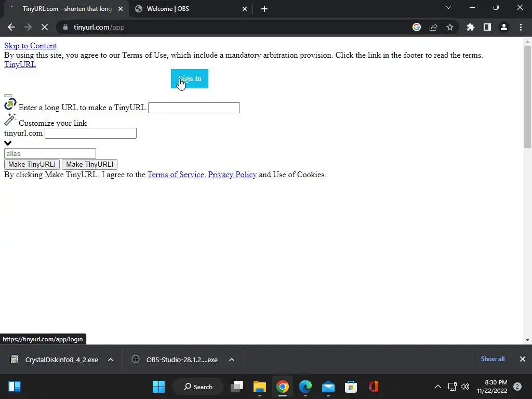The height and width of the screenshot is (399, 532).
Task: Click the blue Sign In button
Action: 189,79
